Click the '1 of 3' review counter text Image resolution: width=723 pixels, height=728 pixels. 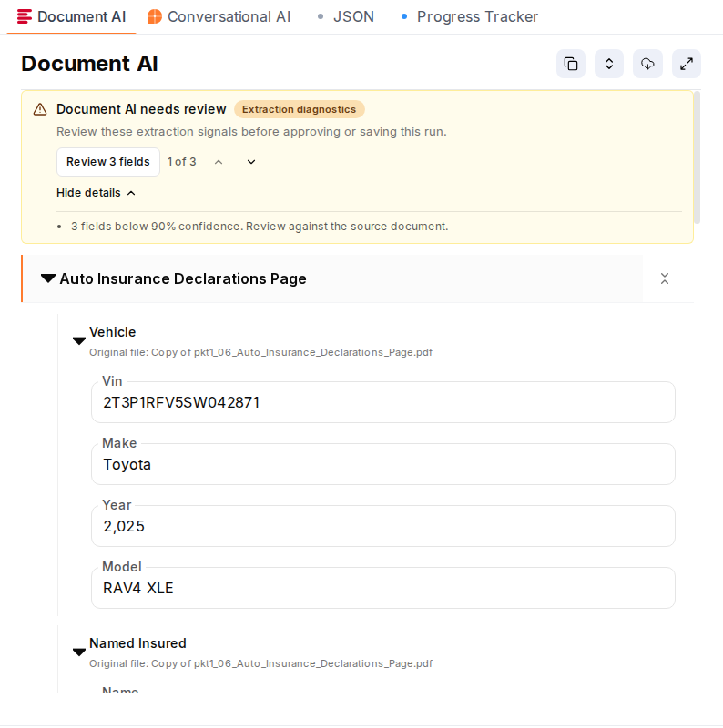(x=182, y=162)
